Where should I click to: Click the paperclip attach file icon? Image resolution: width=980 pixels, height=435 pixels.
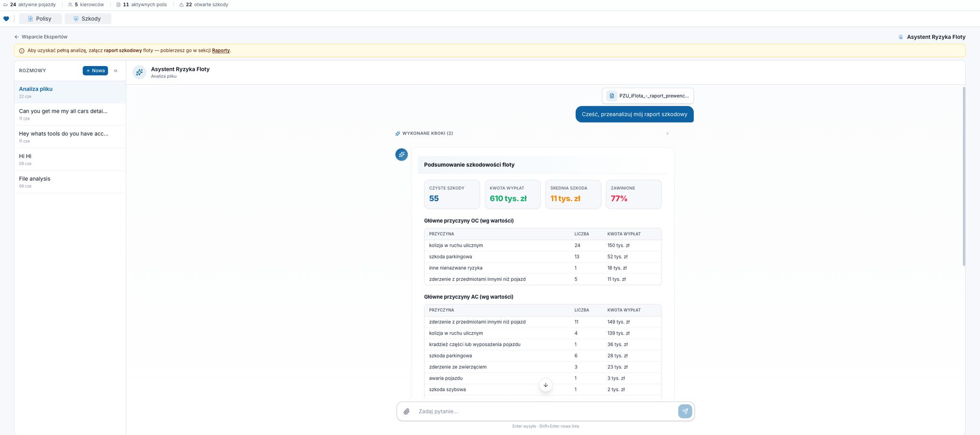(x=406, y=412)
